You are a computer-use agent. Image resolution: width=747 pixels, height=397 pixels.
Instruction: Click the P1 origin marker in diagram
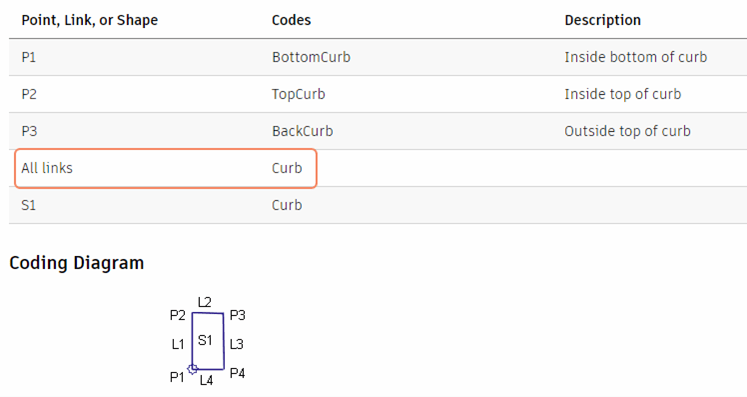[x=192, y=369]
